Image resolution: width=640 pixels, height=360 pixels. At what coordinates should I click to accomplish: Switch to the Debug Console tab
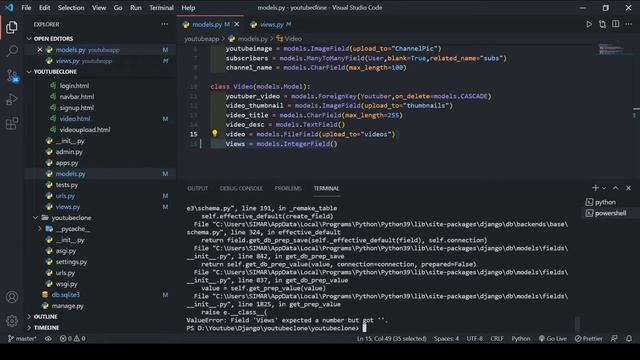(x=241, y=188)
